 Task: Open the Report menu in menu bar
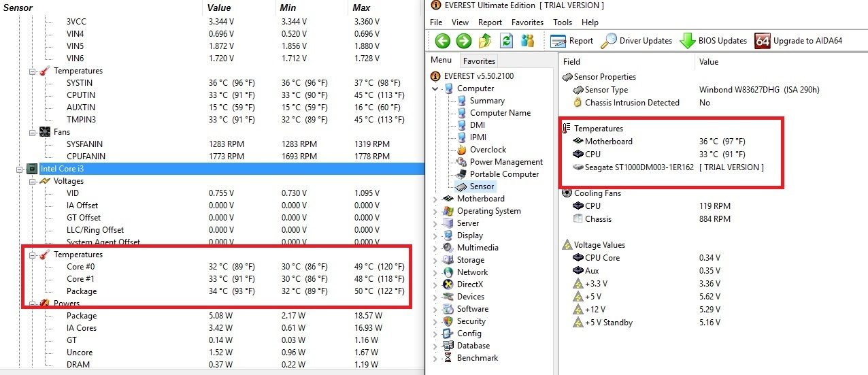tap(490, 22)
